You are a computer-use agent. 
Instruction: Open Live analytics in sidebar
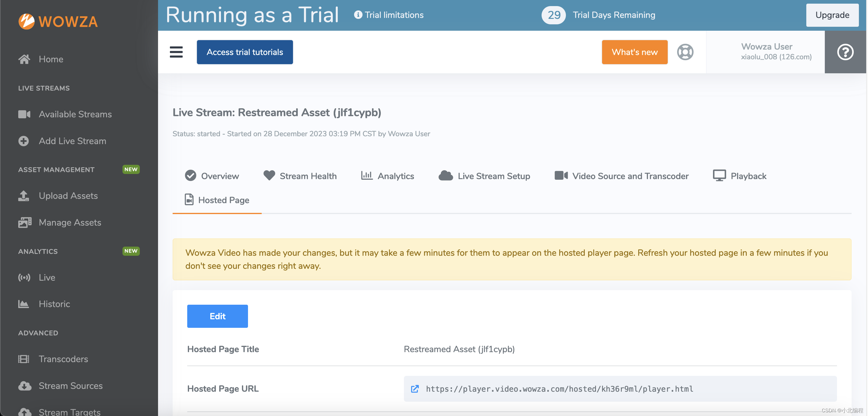(x=47, y=277)
